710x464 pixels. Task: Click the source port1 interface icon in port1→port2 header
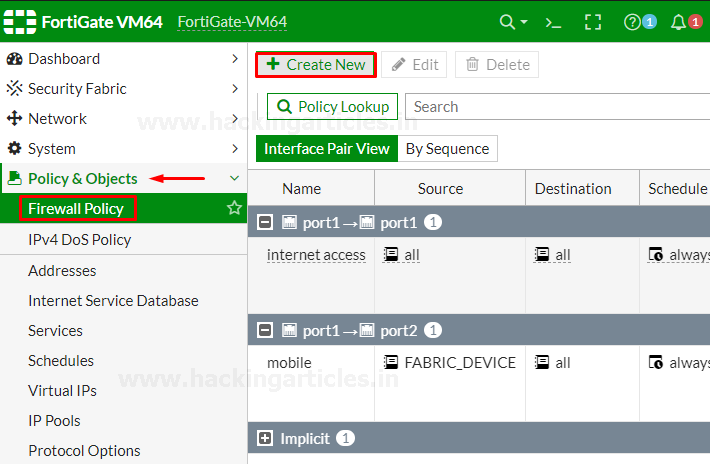pos(289,330)
